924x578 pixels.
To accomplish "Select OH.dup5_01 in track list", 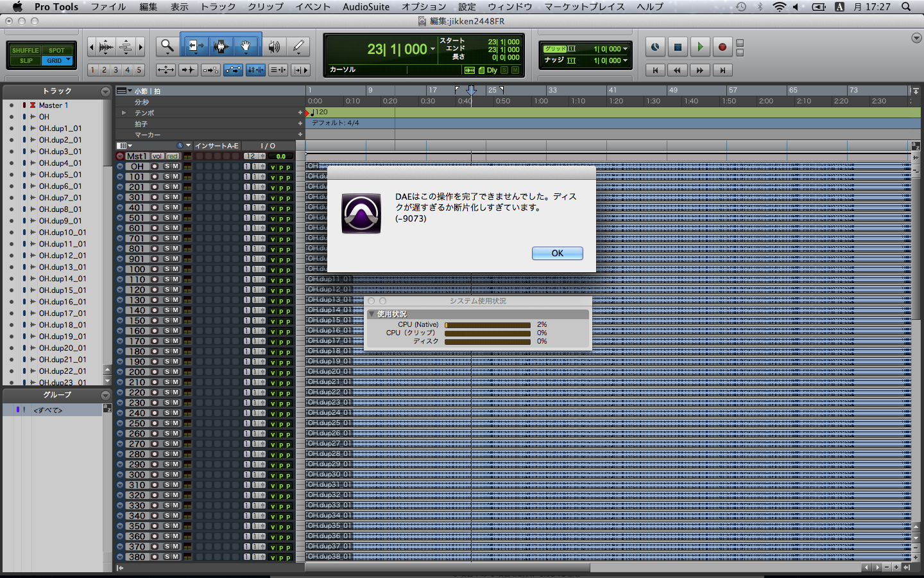I will [x=60, y=175].
